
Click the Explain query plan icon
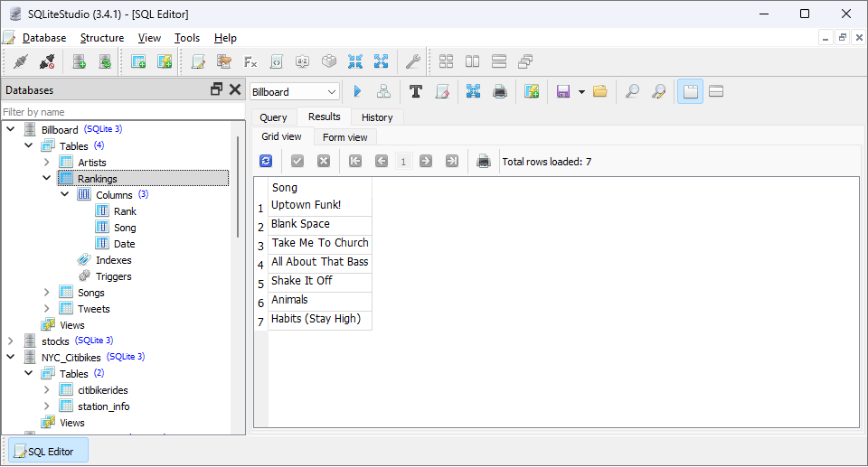point(383,91)
